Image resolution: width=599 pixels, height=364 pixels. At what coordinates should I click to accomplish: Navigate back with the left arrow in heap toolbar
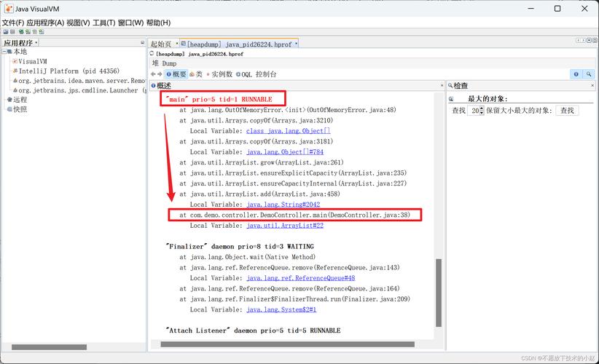153,74
